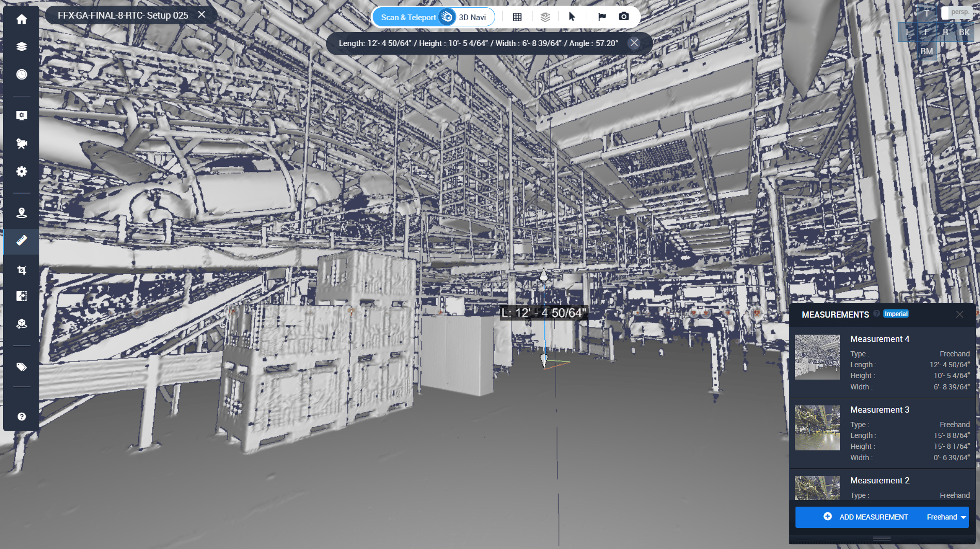Go to the Home icon in sidebar

coord(21,20)
